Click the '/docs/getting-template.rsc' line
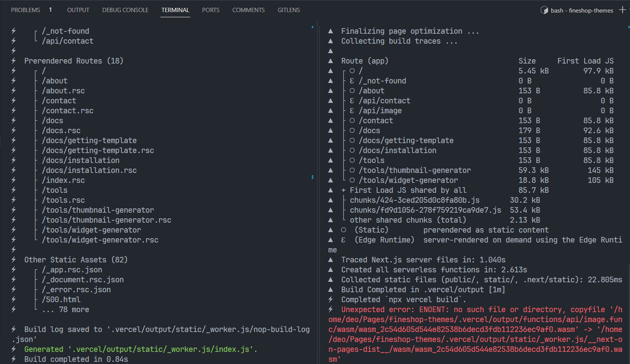Image resolution: width=630 pixels, height=364 pixels. [x=98, y=150]
